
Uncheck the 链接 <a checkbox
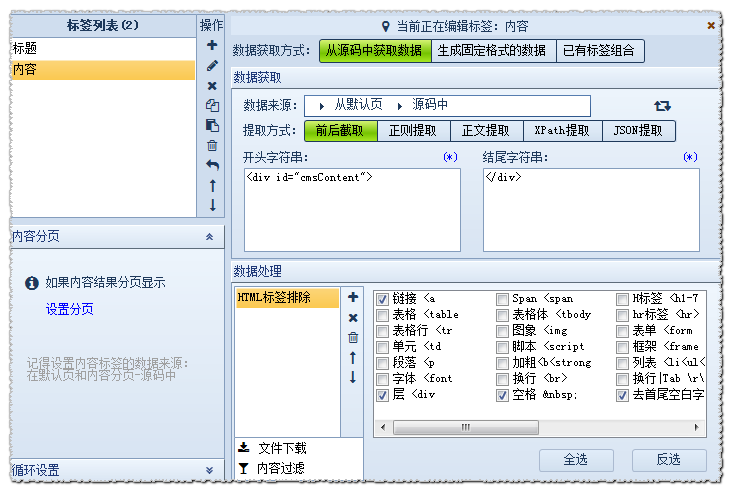382,299
